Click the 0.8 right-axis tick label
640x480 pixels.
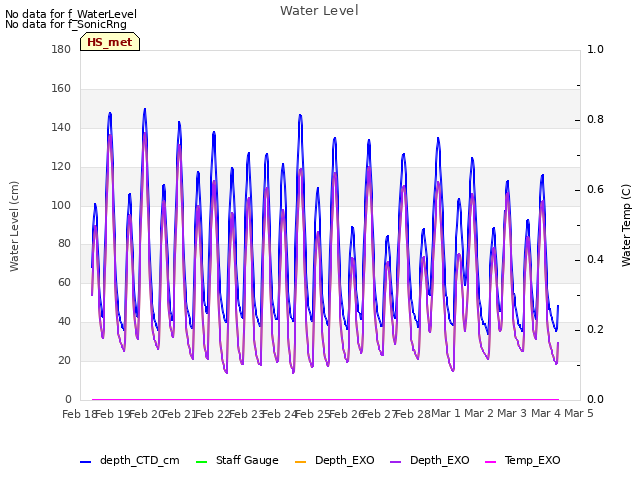(x=595, y=120)
